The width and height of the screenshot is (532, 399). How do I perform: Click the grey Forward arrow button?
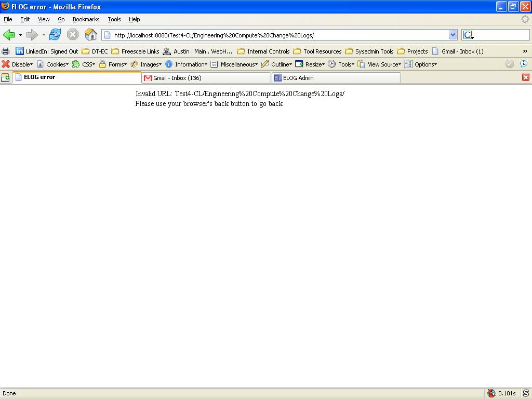tap(32, 35)
